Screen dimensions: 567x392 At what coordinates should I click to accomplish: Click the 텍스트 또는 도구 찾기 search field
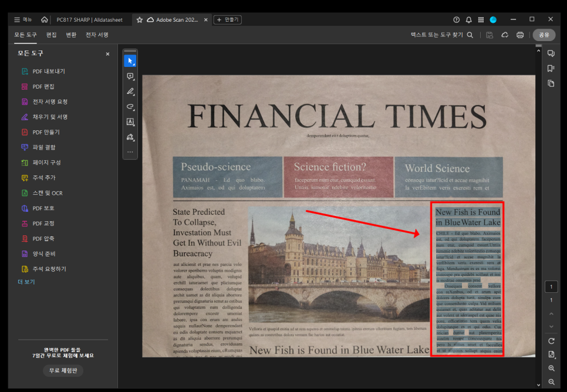point(442,35)
